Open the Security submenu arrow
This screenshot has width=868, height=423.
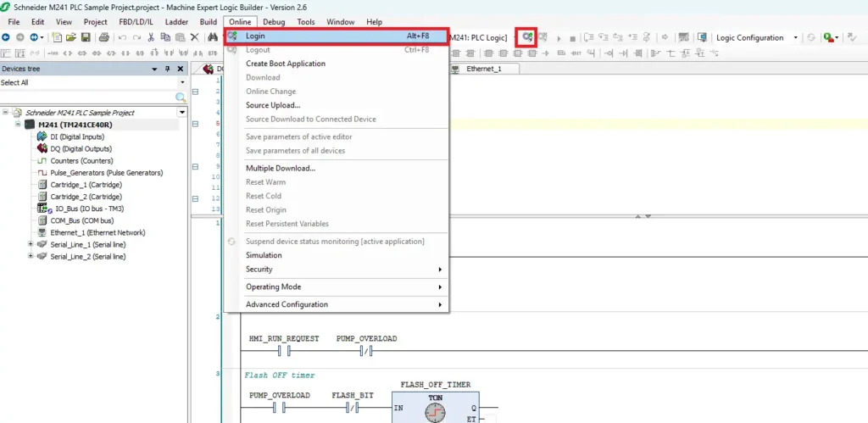pyautogui.click(x=440, y=270)
